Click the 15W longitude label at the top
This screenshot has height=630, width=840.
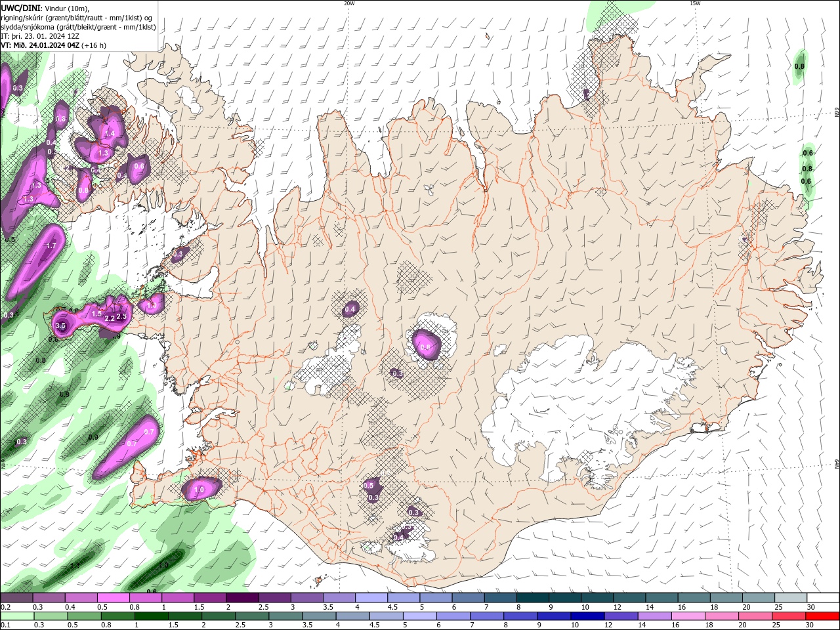click(695, 3)
